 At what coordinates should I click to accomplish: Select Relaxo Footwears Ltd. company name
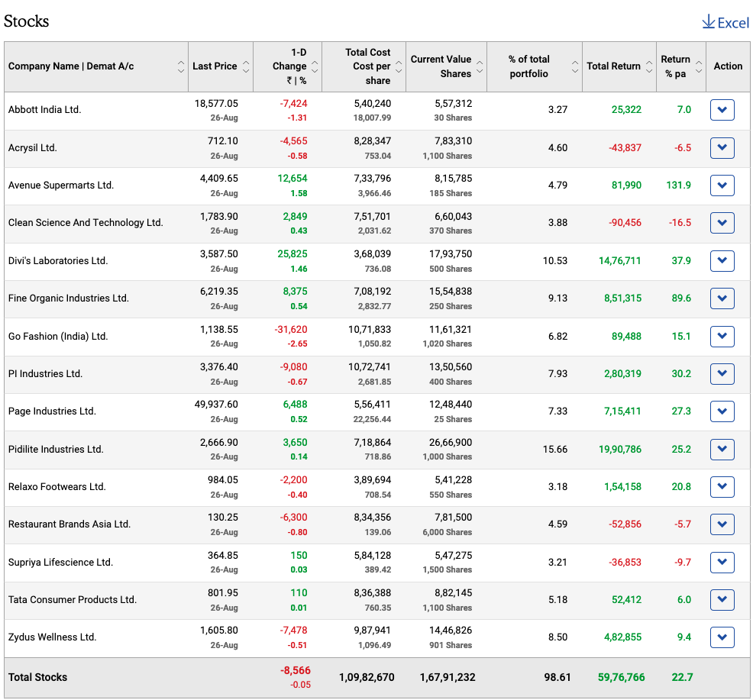click(x=57, y=487)
